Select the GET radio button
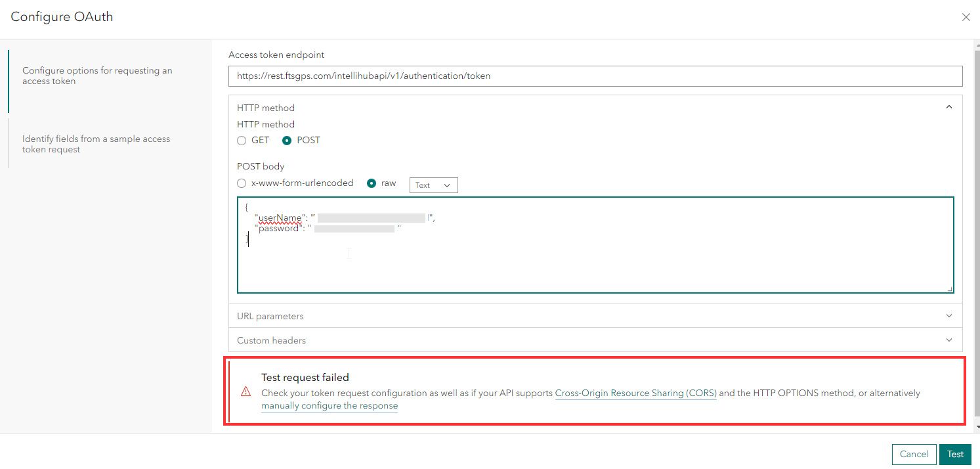 click(x=242, y=141)
